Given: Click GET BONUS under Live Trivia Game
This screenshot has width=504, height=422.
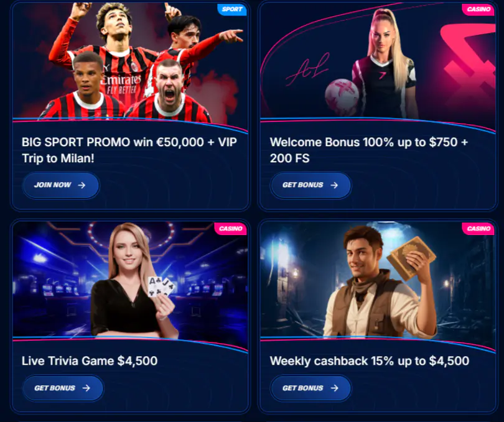Looking at the screenshot, I should (x=63, y=388).
